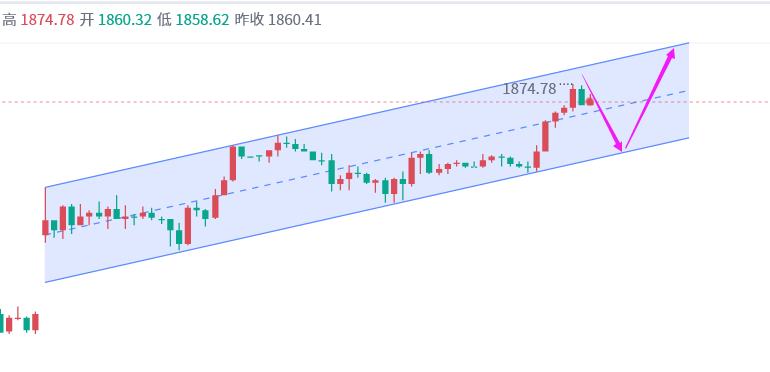Select the red dot on the latest candle
Screen dimensions: 770x372
(590, 102)
